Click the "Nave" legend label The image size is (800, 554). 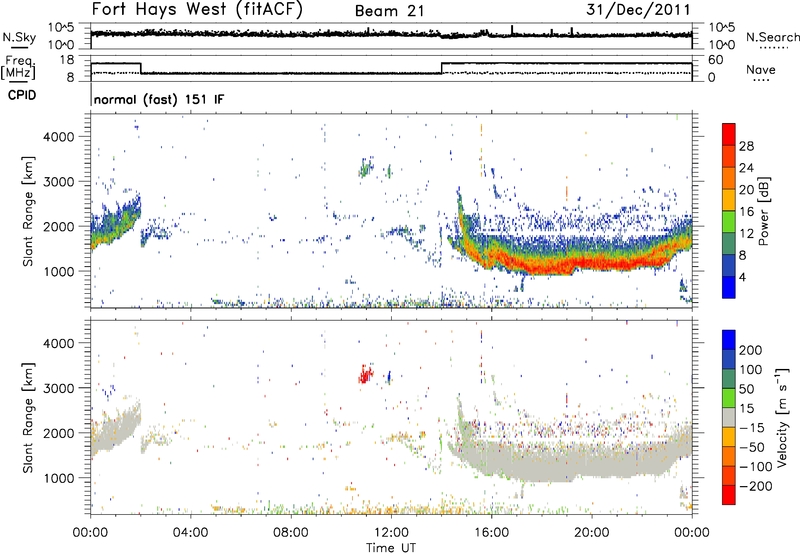pyautogui.click(x=760, y=69)
